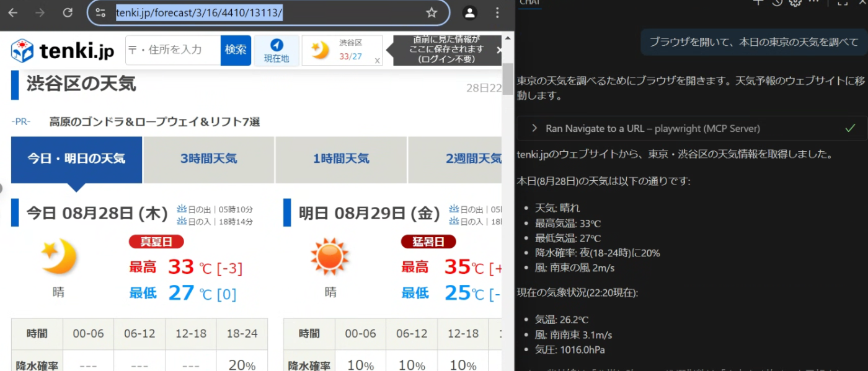Click tomorrow's sun weather icon
This screenshot has width=868, height=371.
click(x=330, y=256)
